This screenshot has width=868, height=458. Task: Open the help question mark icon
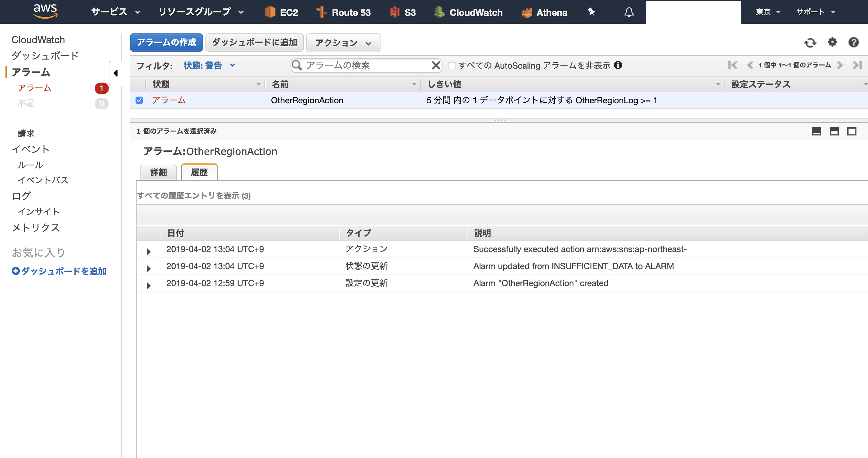[x=853, y=42]
